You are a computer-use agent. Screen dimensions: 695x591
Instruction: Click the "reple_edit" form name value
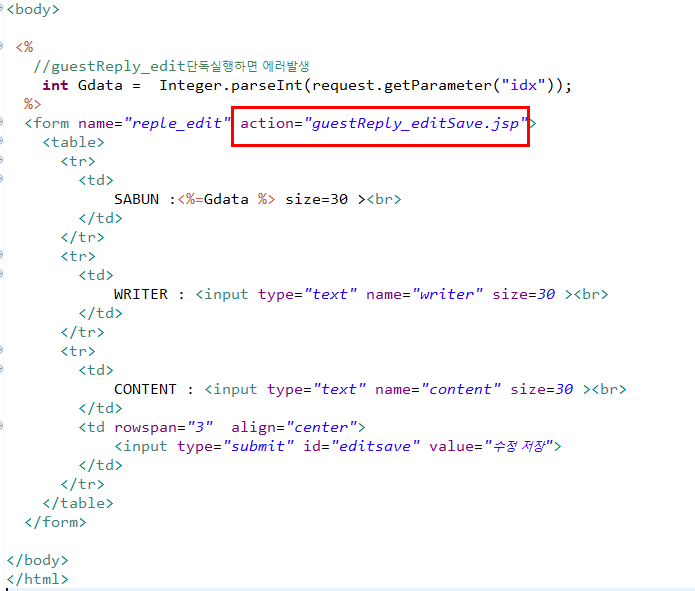[x=177, y=123]
